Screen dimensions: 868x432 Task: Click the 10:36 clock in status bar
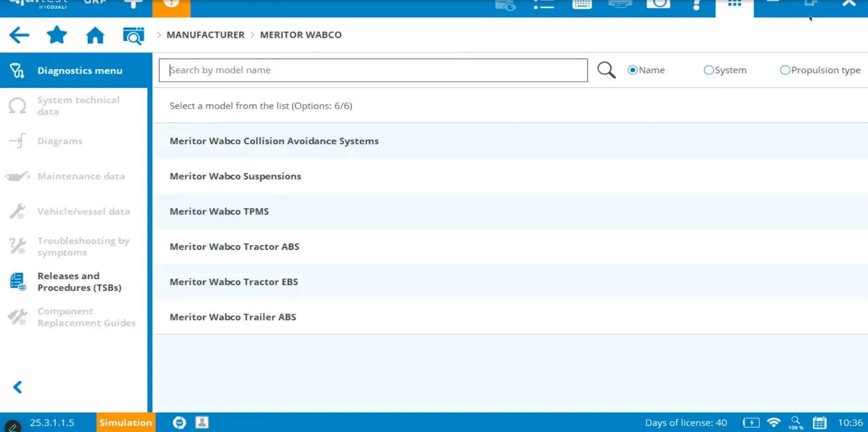(x=850, y=423)
